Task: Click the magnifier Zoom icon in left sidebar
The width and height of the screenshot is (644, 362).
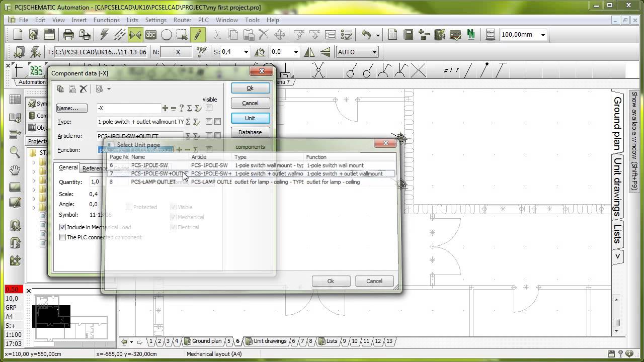Action: (15, 152)
